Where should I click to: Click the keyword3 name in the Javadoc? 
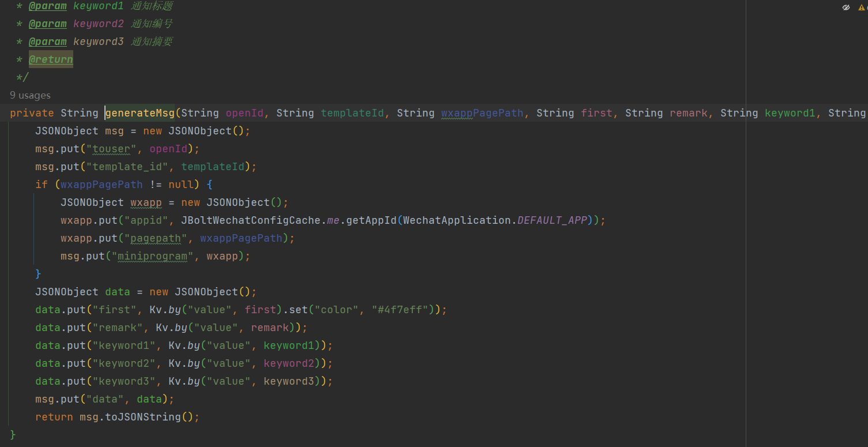pos(98,42)
